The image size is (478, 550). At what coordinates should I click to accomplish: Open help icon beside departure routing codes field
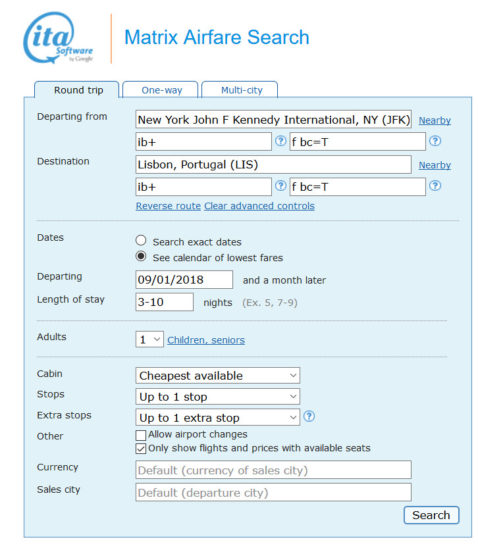[280, 141]
